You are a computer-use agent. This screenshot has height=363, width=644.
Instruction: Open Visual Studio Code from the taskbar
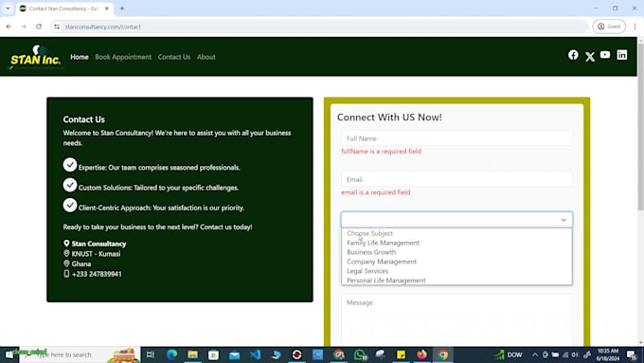click(x=255, y=354)
